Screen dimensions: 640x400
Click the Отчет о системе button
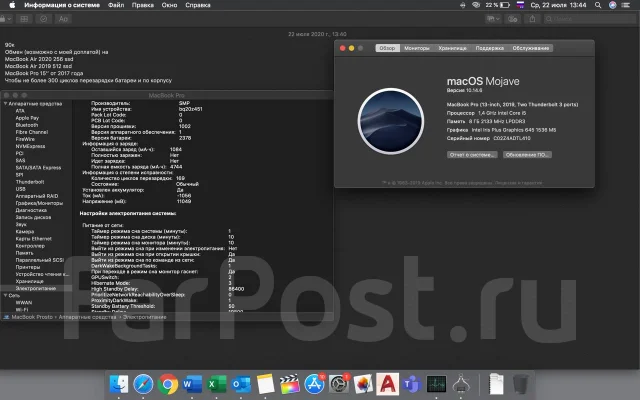click(472, 155)
